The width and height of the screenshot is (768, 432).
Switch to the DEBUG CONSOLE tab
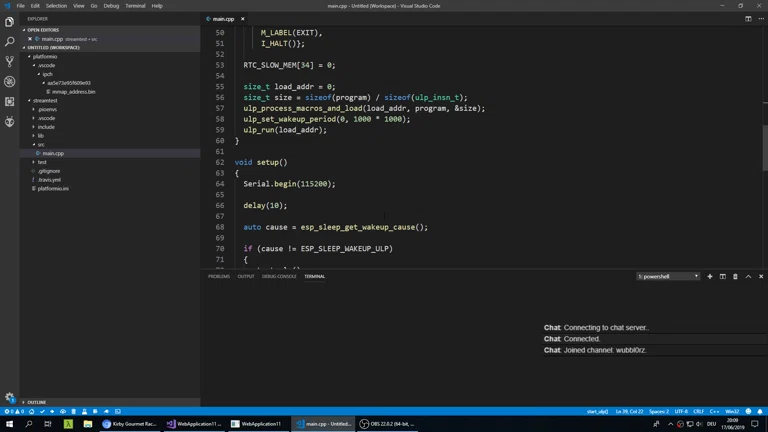279,276
